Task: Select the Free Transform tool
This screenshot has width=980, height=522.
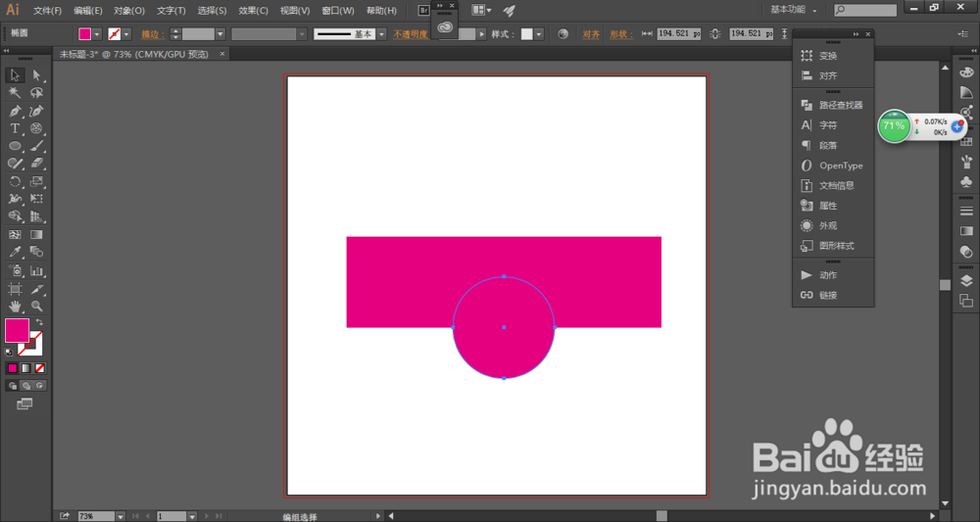Action: tap(37, 199)
